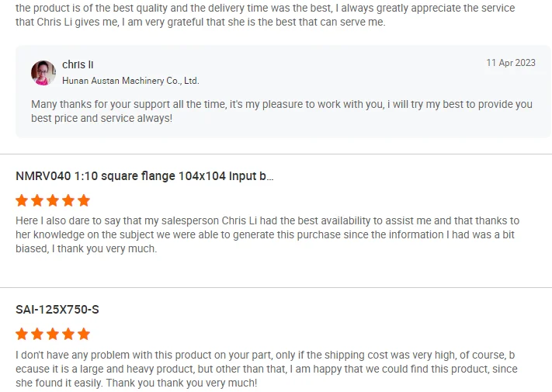Click the 11 Apr 2023 reply date
The width and height of the screenshot is (552, 392).
(x=510, y=63)
